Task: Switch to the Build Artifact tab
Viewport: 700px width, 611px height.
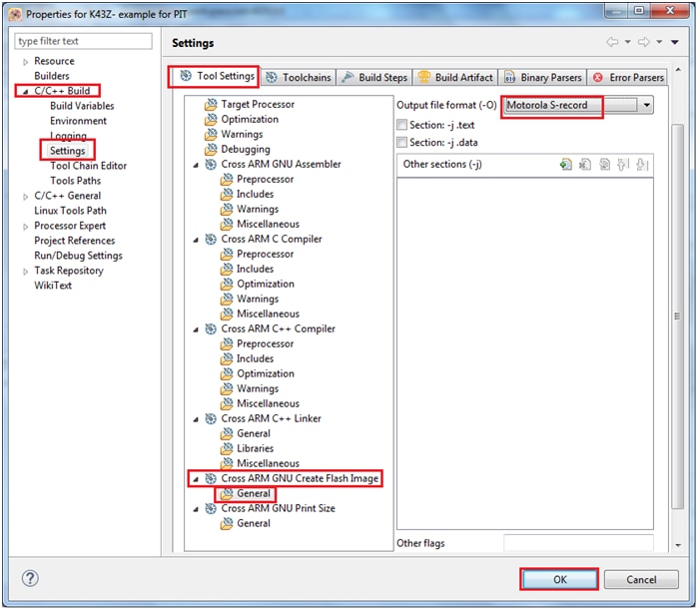Action: pyautogui.click(x=455, y=77)
